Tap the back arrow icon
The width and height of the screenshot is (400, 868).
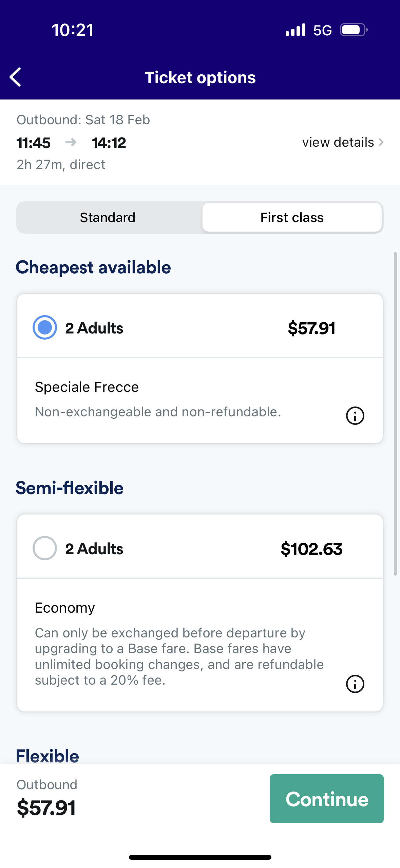click(16, 77)
